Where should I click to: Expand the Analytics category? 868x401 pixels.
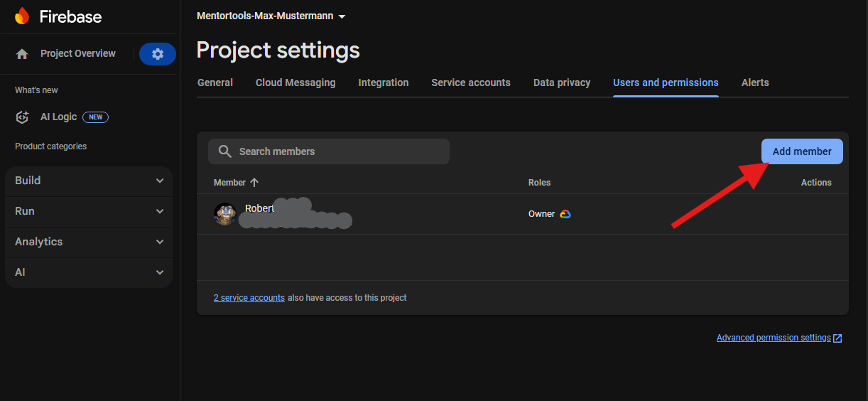[x=89, y=242]
